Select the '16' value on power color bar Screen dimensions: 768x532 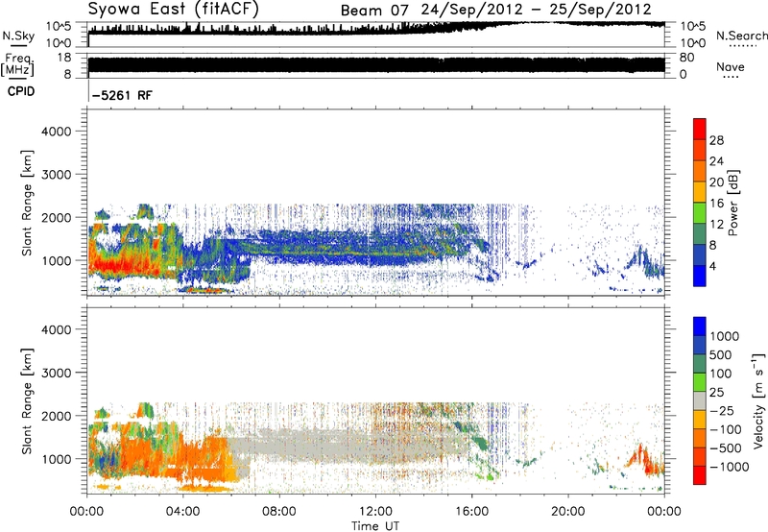click(716, 204)
